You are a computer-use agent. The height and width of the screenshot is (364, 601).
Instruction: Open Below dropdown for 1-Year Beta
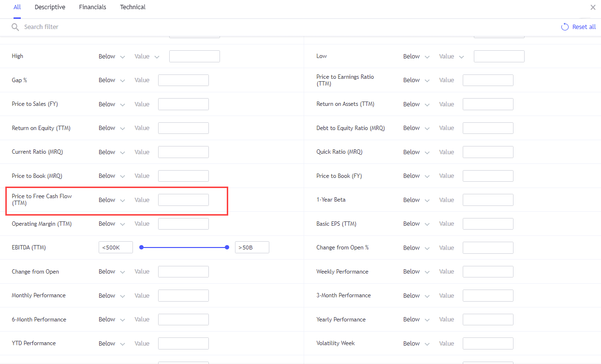click(x=416, y=200)
